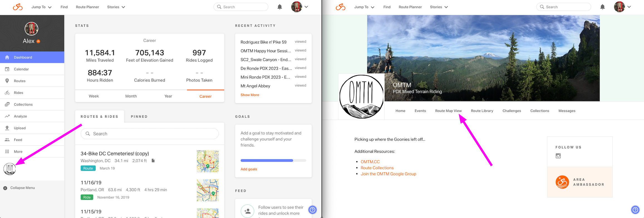The height and width of the screenshot is (218, 644).
Task: Open club Challenges tab
Action: [512, 111]
